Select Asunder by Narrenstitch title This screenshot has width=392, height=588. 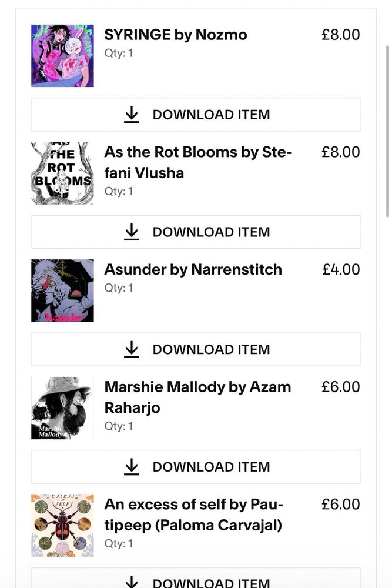coord(193,269)
